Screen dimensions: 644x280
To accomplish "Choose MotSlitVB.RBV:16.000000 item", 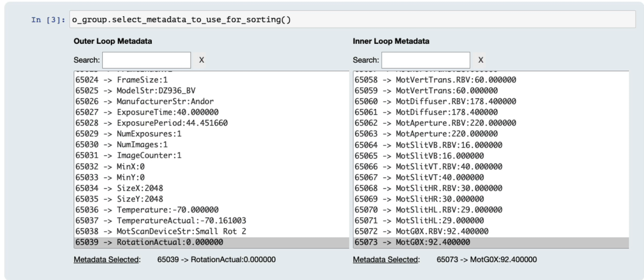I will pos(449,145).
